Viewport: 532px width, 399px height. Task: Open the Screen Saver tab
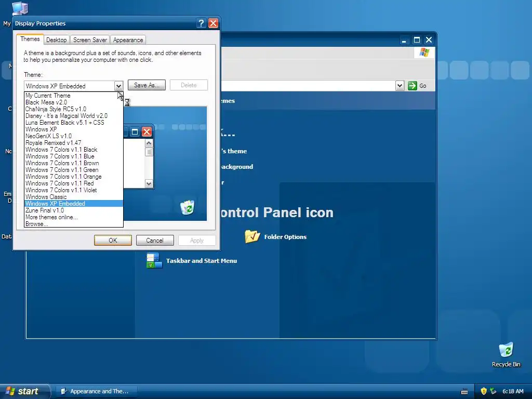[x=90, y=40]
